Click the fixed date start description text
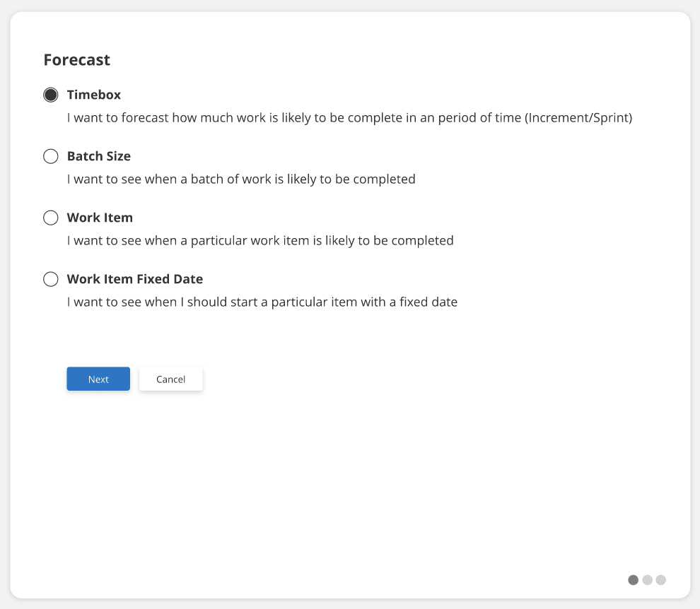 click(x=262, y=302)
